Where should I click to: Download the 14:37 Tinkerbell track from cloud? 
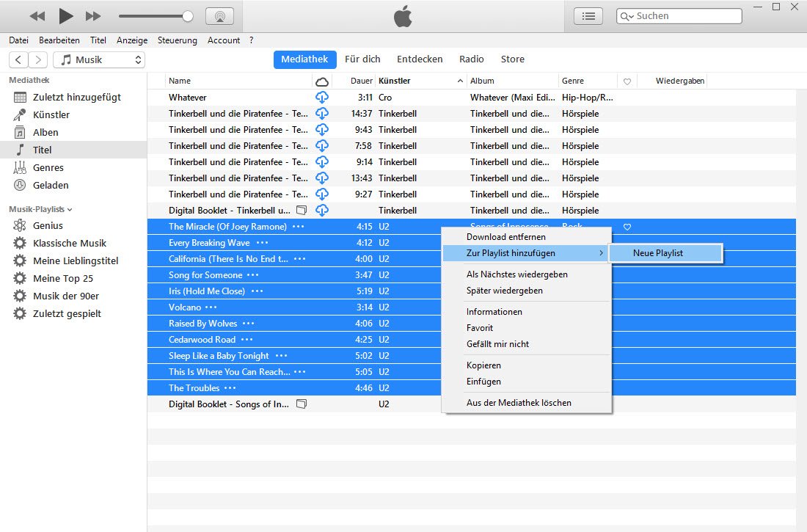tap(322, 113)
